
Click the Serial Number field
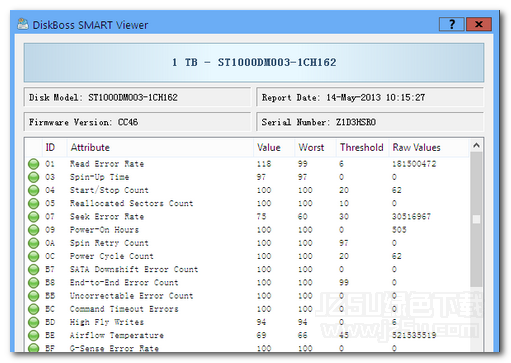pyautogui.click(x=370, y=122)
